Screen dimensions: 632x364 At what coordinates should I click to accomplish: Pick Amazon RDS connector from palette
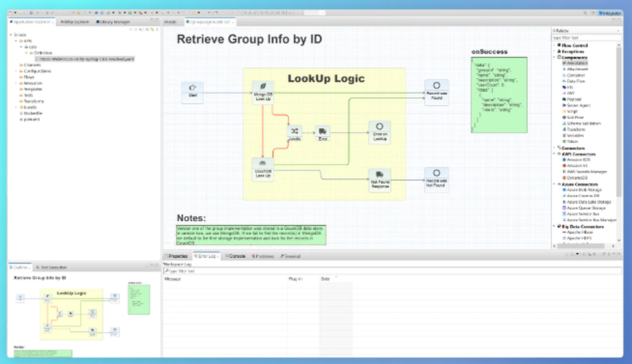point(576,160)
